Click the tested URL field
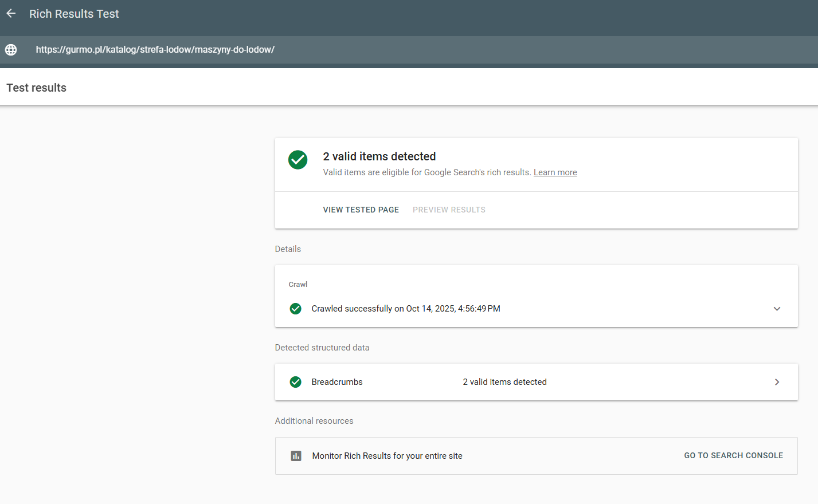The width and height of the screenshot is (818, 504). pyautogui.click(x=155, y=50)
